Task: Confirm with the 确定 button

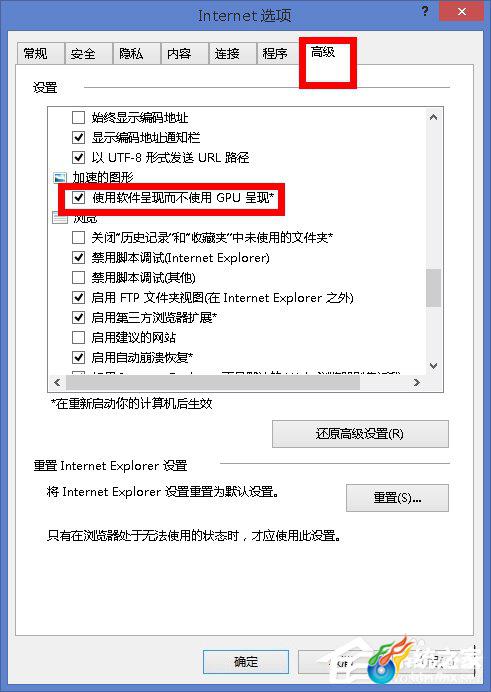Action: [x=246, y=662]
